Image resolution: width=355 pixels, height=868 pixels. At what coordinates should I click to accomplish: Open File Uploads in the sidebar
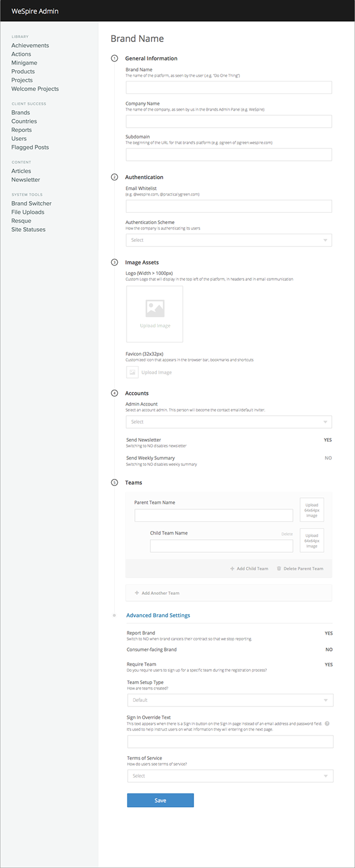[x=28, y=212]
